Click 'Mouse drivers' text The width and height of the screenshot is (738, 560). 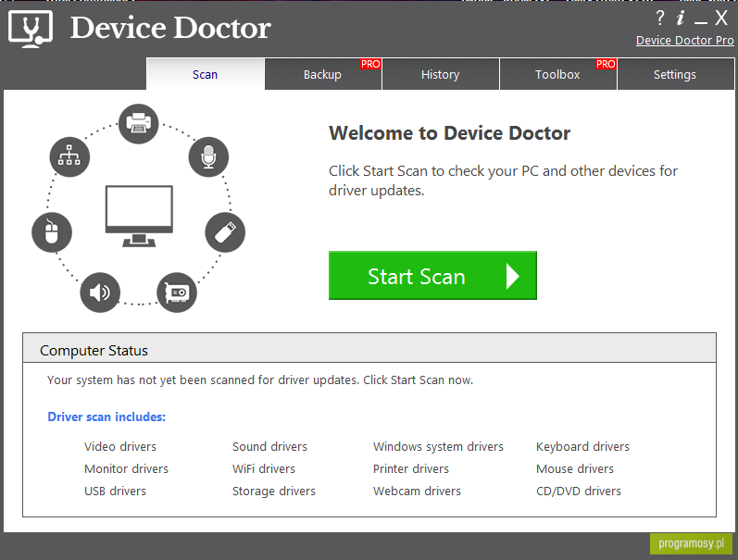click(x=575, y=468)
